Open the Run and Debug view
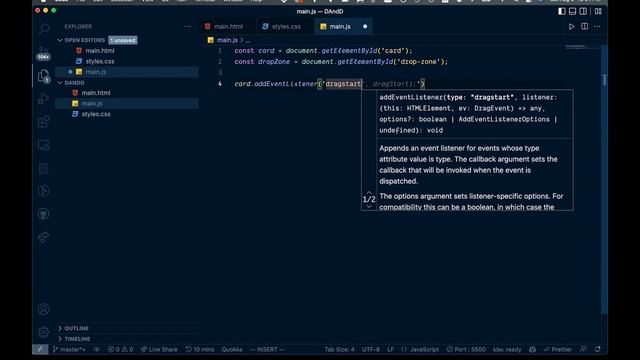 point(44,99)
